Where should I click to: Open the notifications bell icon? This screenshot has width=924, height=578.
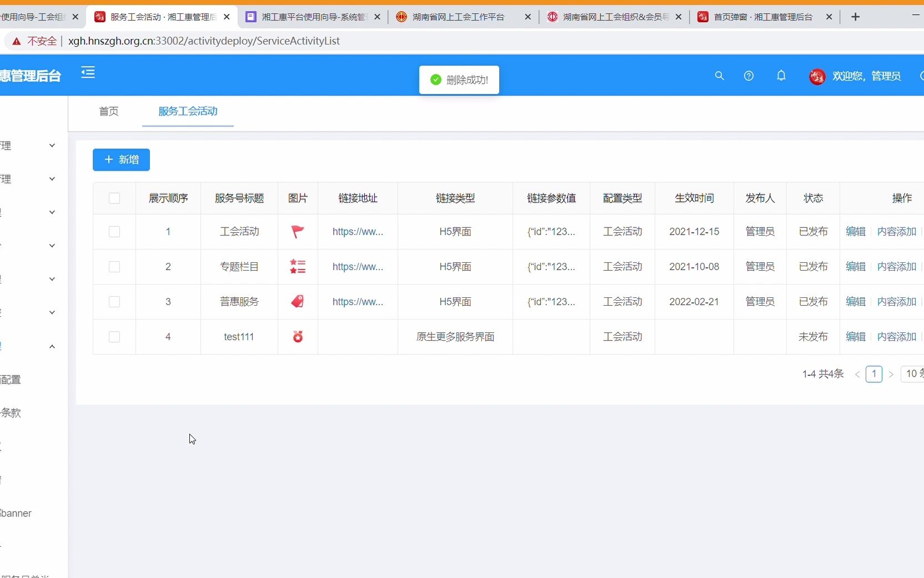click(781, 76)
